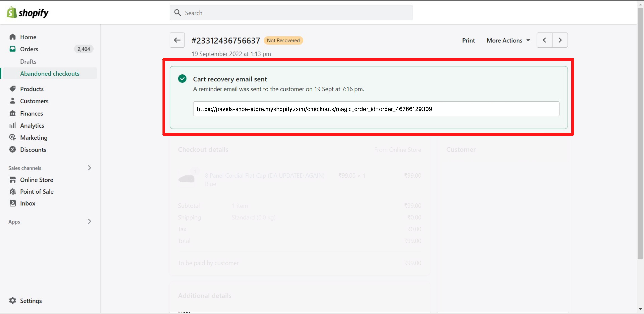Viewport: 644px width, 314px height.
Task: Click the Finances bank icon
Action: (13, 113)
